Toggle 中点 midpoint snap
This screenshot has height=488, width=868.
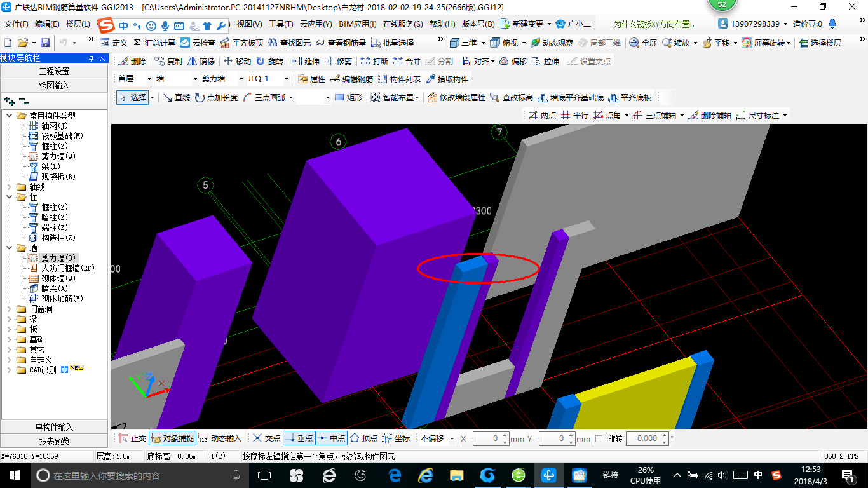(x=331, y=438)
